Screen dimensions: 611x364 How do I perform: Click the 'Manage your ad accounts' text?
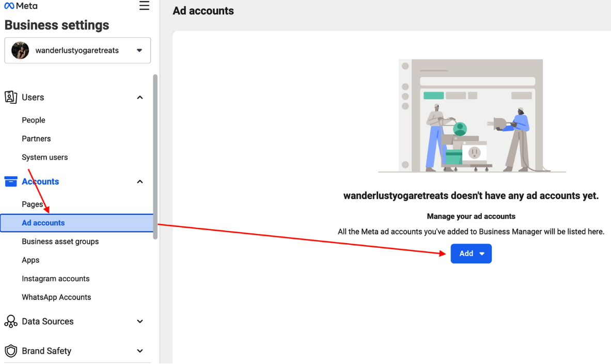coord(471,216)
